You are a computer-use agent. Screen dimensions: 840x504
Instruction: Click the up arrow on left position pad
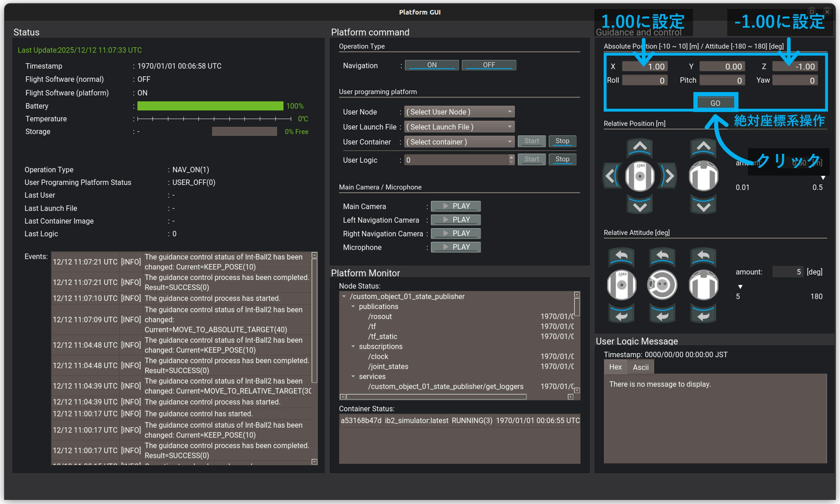pos(640,147)
